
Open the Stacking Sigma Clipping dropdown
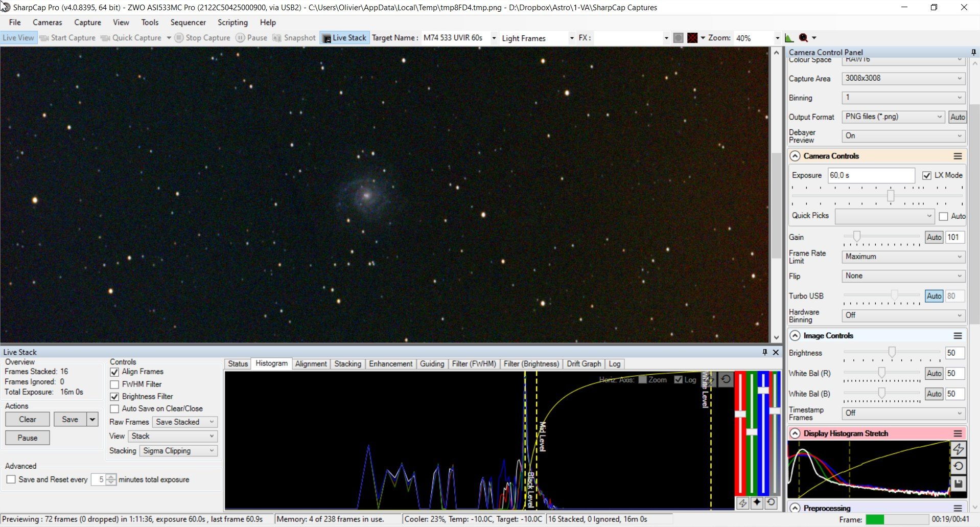(x=178, y=451)
